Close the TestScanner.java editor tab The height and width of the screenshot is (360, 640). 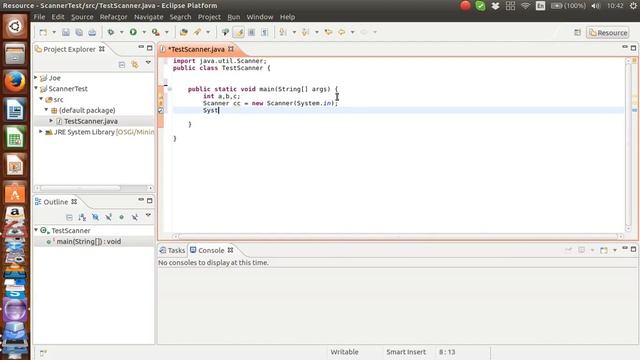click(x=231, y=49)
